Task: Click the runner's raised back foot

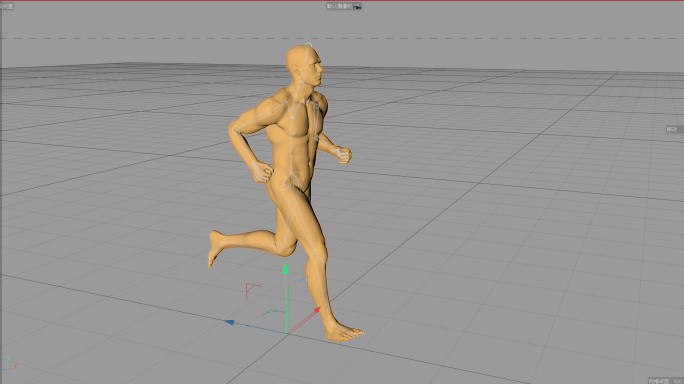Action: coord(215,248)
